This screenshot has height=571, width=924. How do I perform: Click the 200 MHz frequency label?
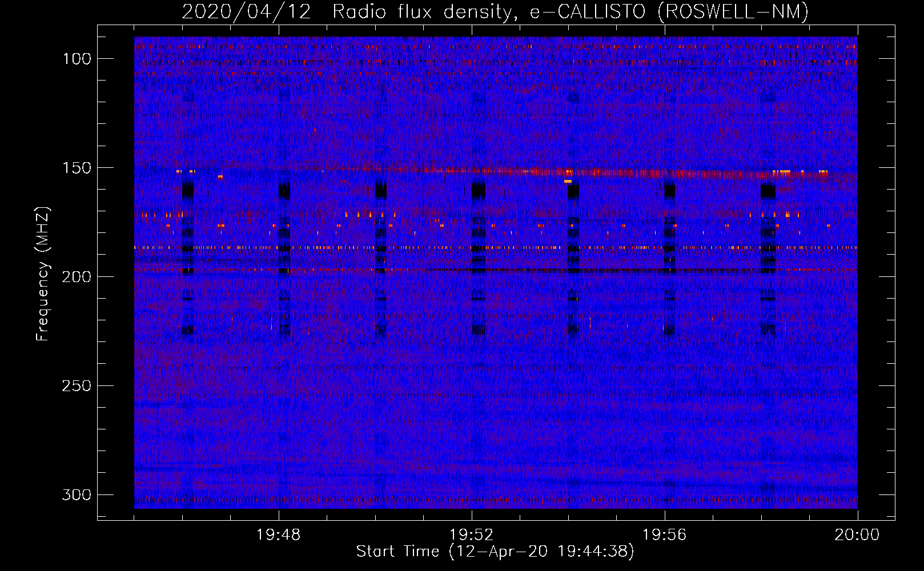coord(76,277)
